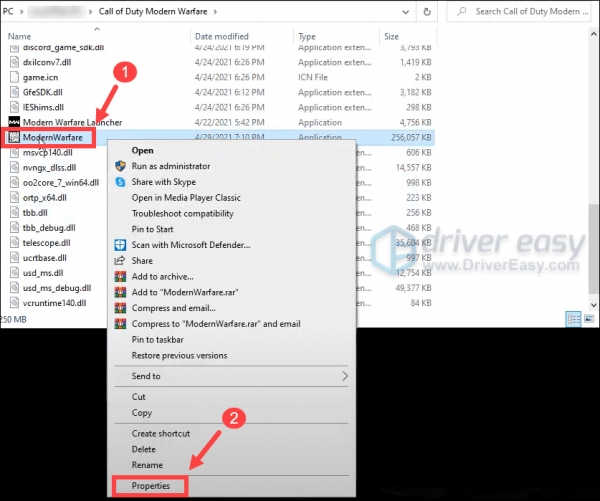
Task: Select Cut from context menu
Action: tap(139, 397)
